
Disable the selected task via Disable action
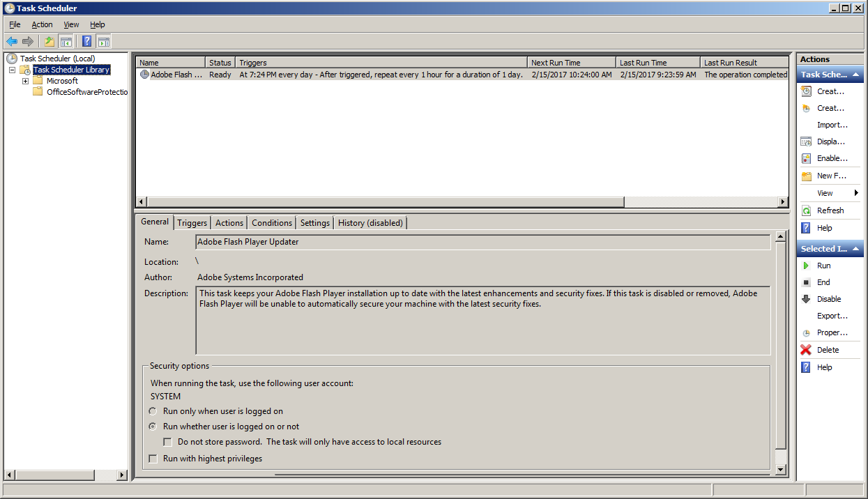tap(829, 299)
